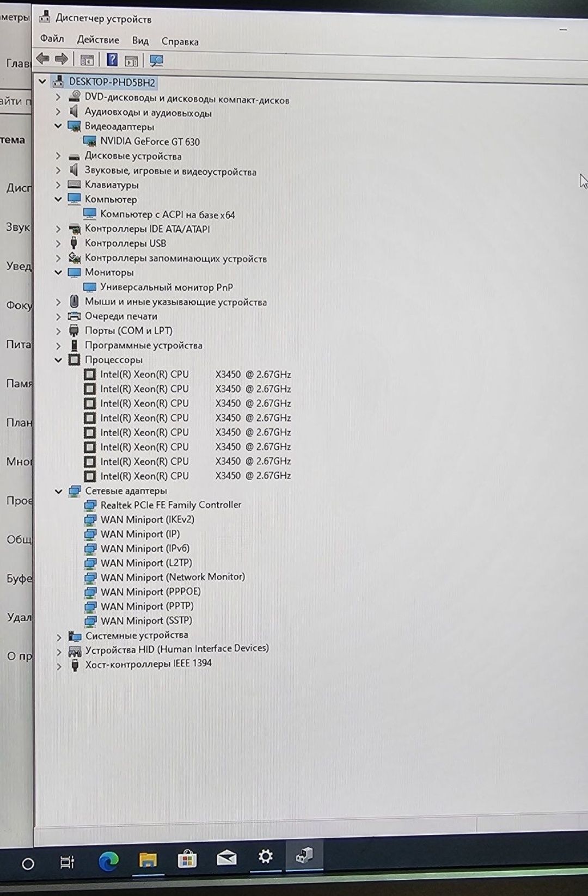Screen dimensions: 588x896
Task: Collapse the DESKTOP-PHD5BH2 root node
Action: click(42, 82)
